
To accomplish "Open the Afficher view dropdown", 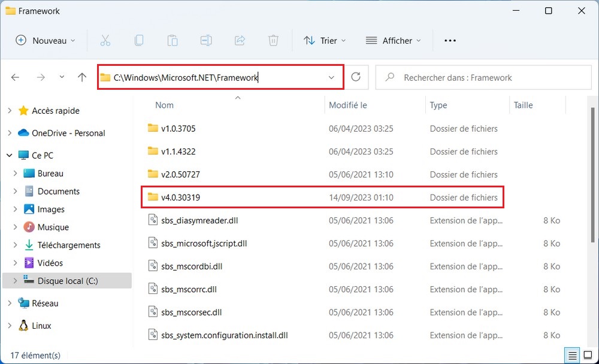I will pyautogui.click(x=393, y=41).
